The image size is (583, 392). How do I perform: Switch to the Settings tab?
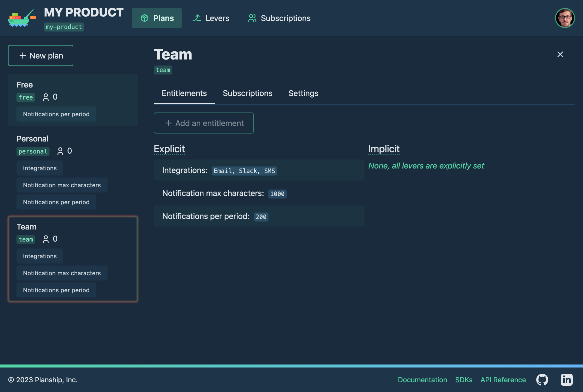pos(303,93)
